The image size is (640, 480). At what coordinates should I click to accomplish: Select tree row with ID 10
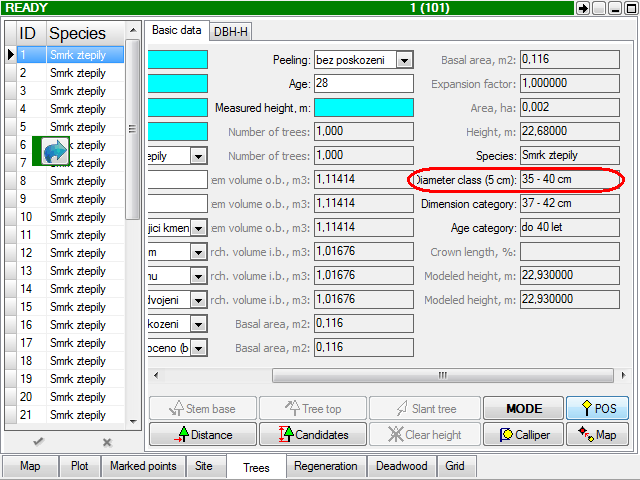tap(70, 217)
